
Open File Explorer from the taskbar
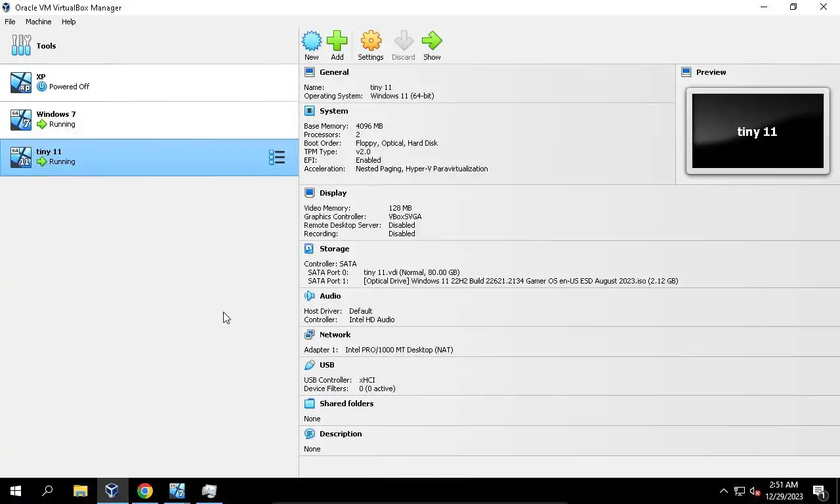[x=80, y=491]
